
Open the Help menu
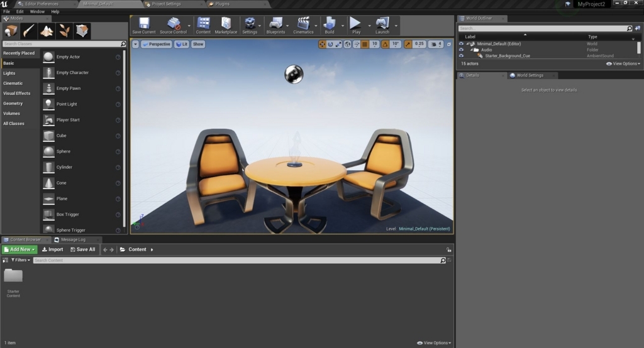(x=55, y=11)
